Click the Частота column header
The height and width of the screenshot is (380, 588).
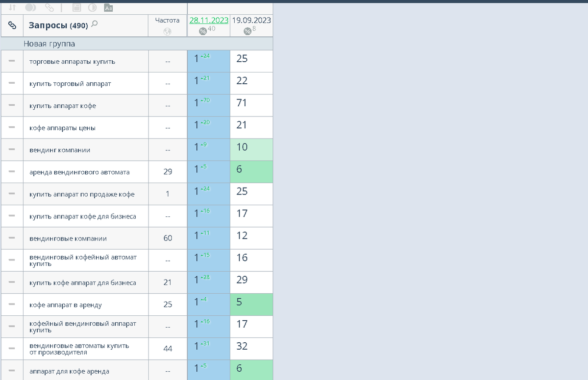[x=168, y=21]
